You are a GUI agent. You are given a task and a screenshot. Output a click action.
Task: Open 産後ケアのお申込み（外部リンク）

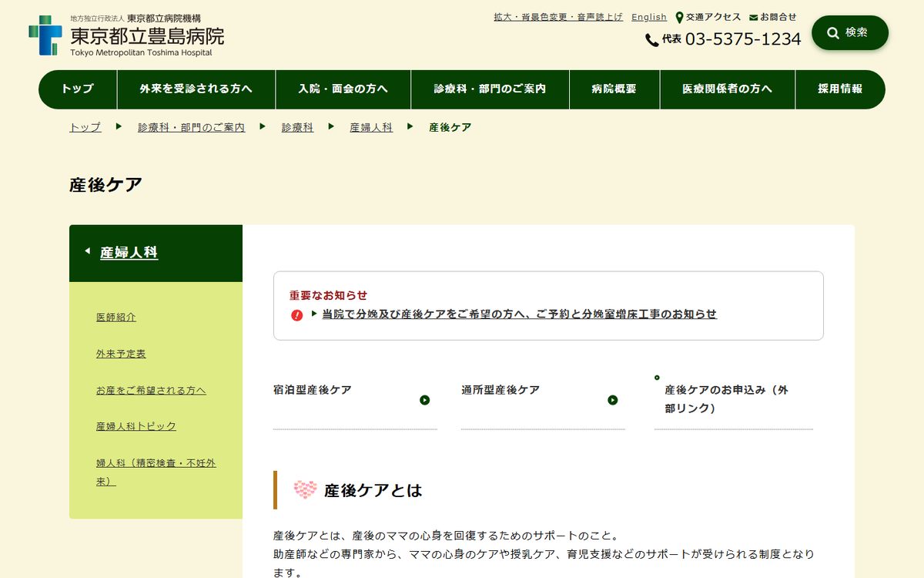tap(734, 399)
